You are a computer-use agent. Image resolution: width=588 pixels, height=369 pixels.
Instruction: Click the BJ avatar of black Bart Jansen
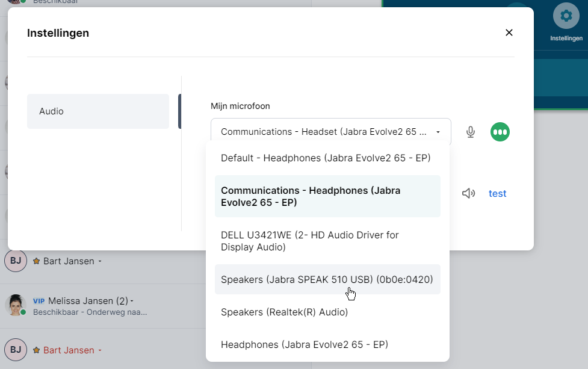pos(16,261)
